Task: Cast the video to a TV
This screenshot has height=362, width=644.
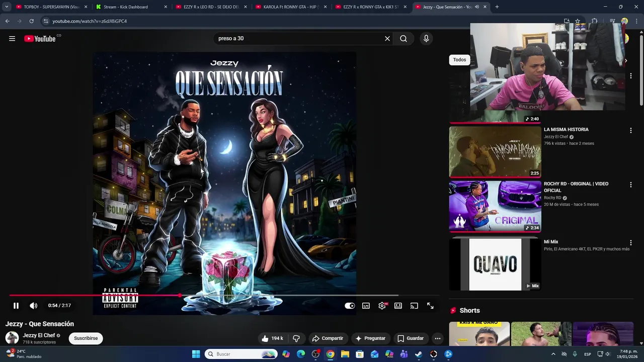Action: click(x=414, y=306)
